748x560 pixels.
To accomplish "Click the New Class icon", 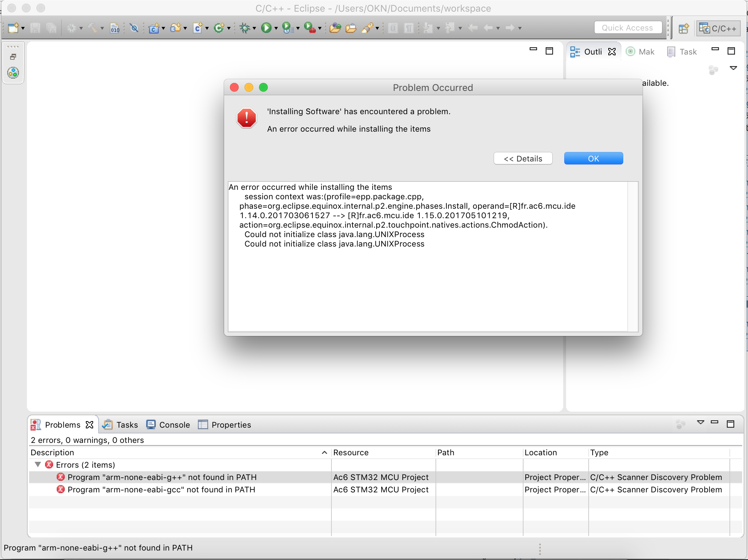I will coord(219,28).
